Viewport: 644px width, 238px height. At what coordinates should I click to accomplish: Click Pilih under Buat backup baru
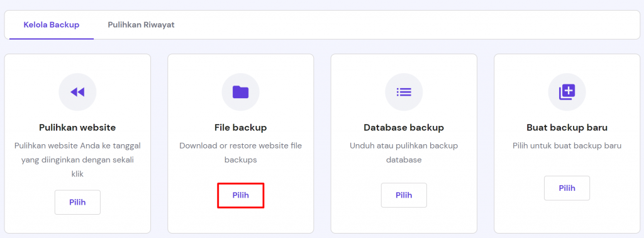pyautogui.click(x=567, y=188)
